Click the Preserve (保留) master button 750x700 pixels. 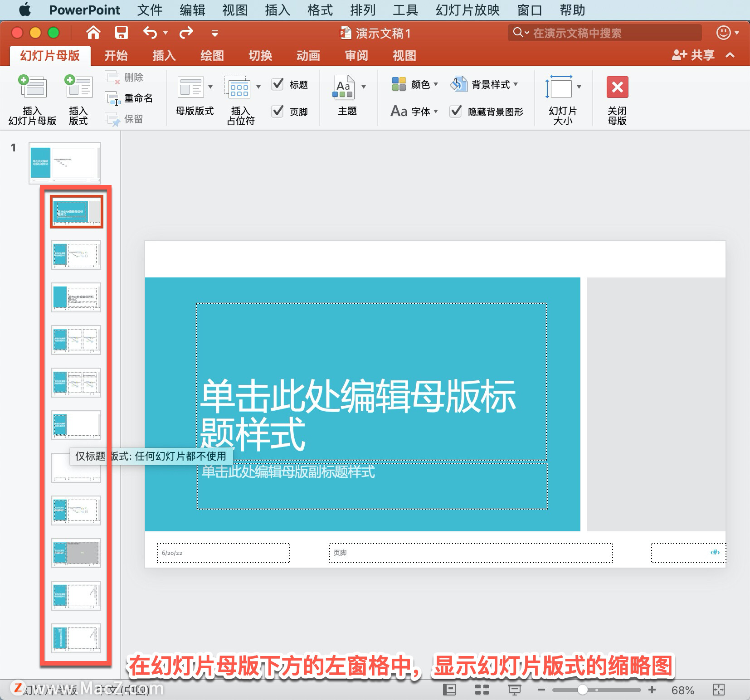tap(124, 119)
